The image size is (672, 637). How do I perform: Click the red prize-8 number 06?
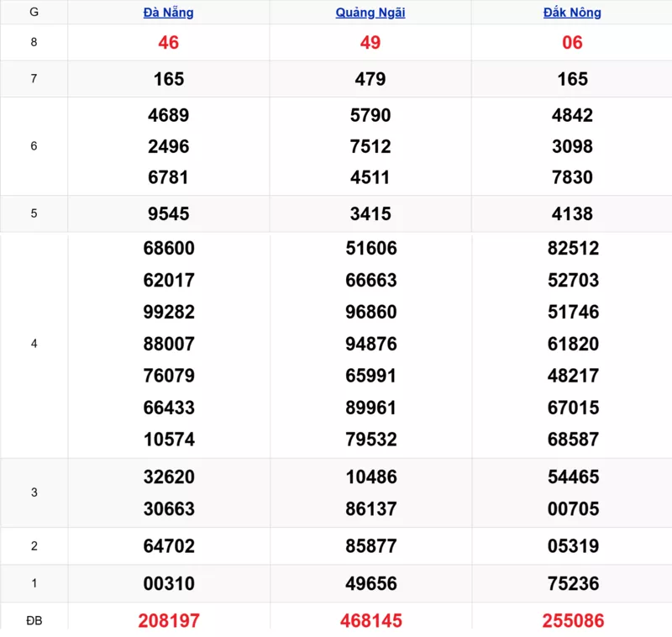click(572, 43)
